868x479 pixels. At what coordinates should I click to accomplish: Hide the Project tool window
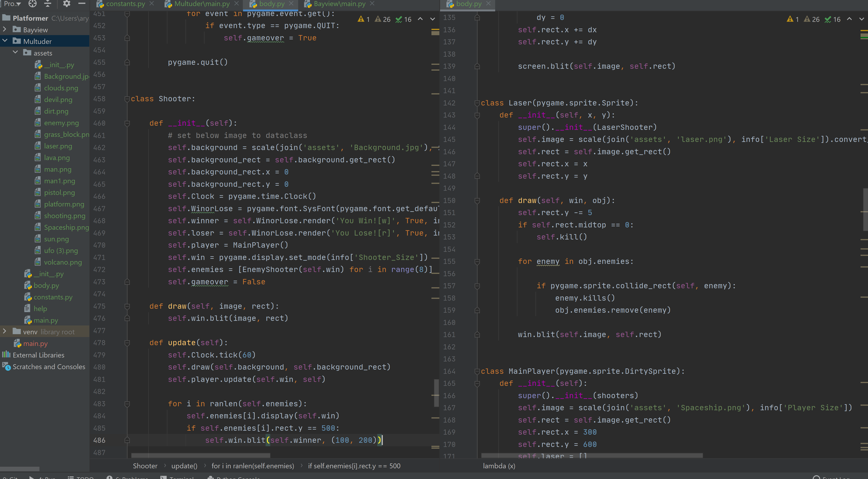[82, 4]
